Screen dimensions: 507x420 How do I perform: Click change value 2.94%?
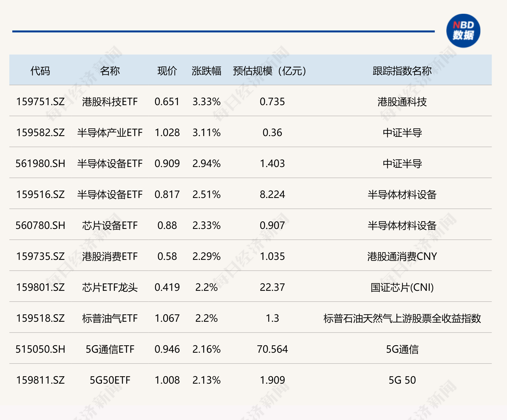(207, 164)
